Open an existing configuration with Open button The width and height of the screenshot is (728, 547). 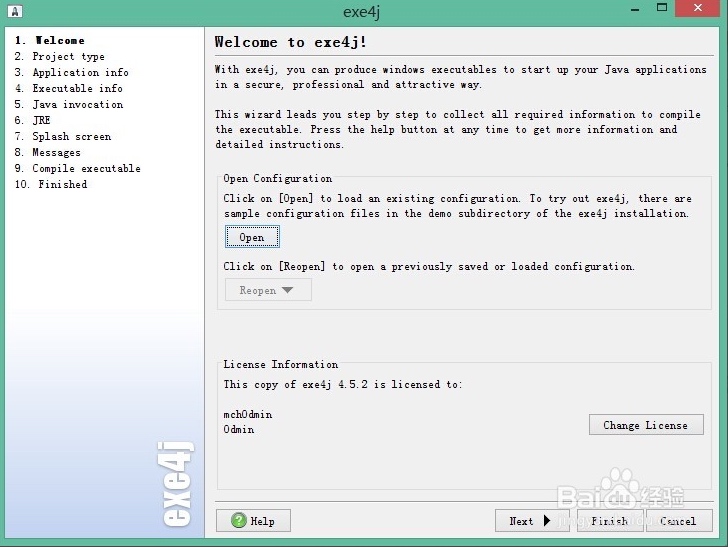pos(252,237)
